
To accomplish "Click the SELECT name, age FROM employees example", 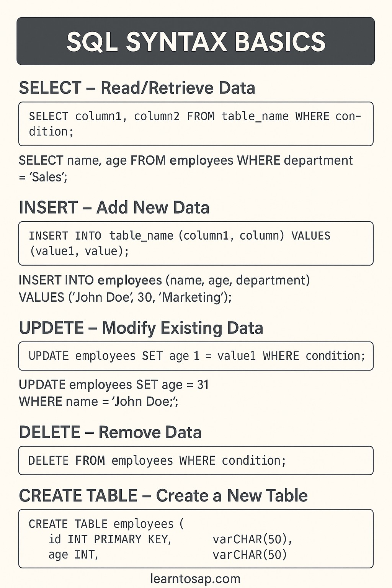I will pyautogui.click(x=186, y=168).
